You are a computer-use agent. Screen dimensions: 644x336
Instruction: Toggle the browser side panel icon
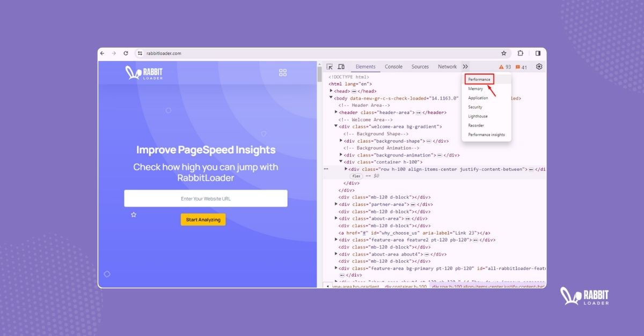click(538, 53)
